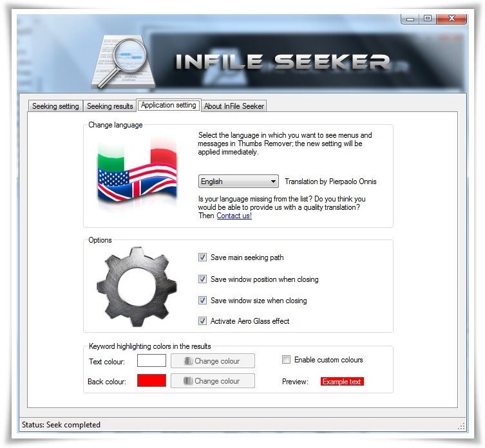Image resolution: width=485 pixels, height=448 pixels.
Task: Maximize the InFile Seeker window
Action: (428, 18)
